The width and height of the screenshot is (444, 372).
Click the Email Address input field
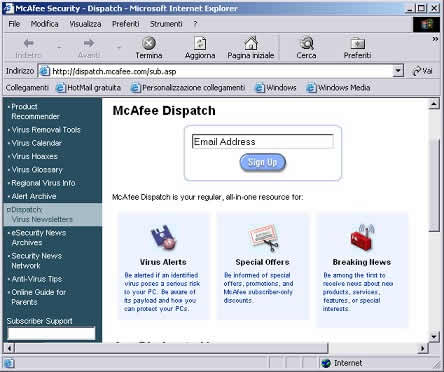point(263,142)
